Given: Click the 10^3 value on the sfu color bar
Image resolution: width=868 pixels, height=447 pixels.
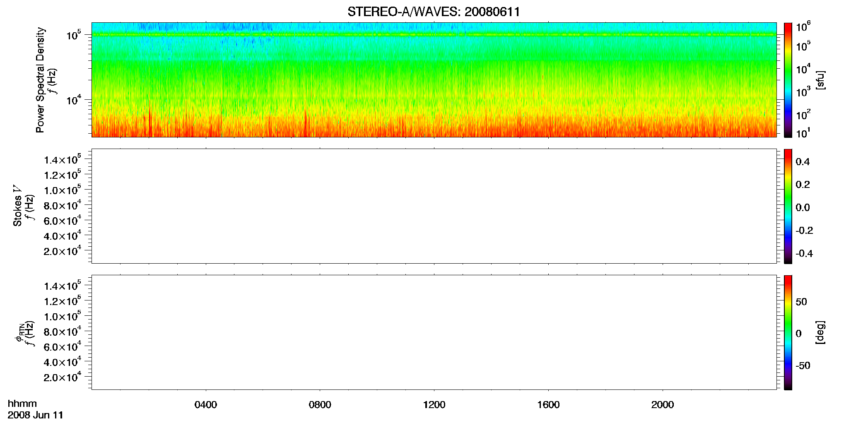Looking at the screenshot, I should point(803,92).
